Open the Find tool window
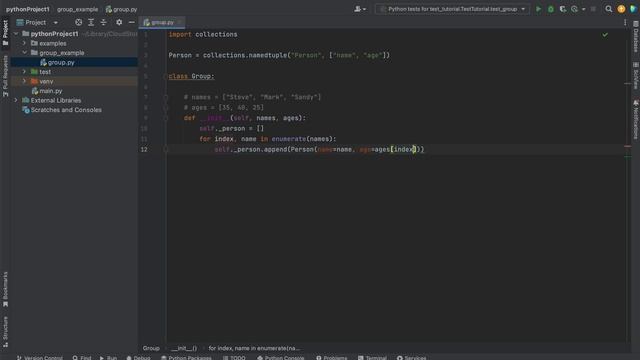 pos(82,358)
